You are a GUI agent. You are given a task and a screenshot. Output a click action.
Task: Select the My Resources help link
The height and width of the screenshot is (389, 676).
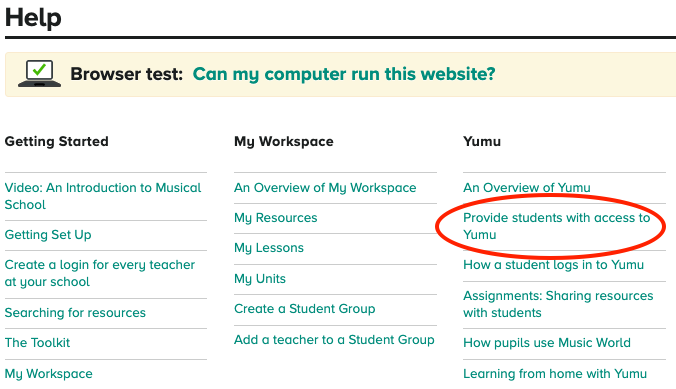pos(275,218)
